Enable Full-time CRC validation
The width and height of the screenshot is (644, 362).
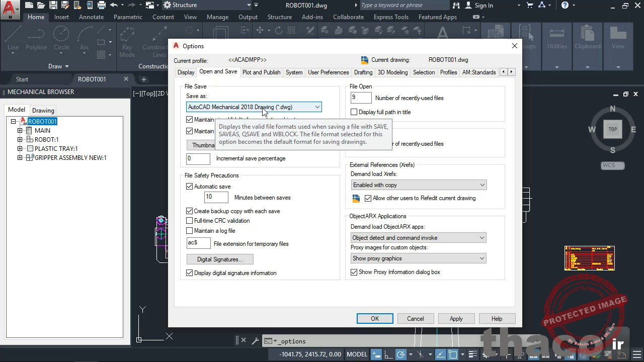190,221
